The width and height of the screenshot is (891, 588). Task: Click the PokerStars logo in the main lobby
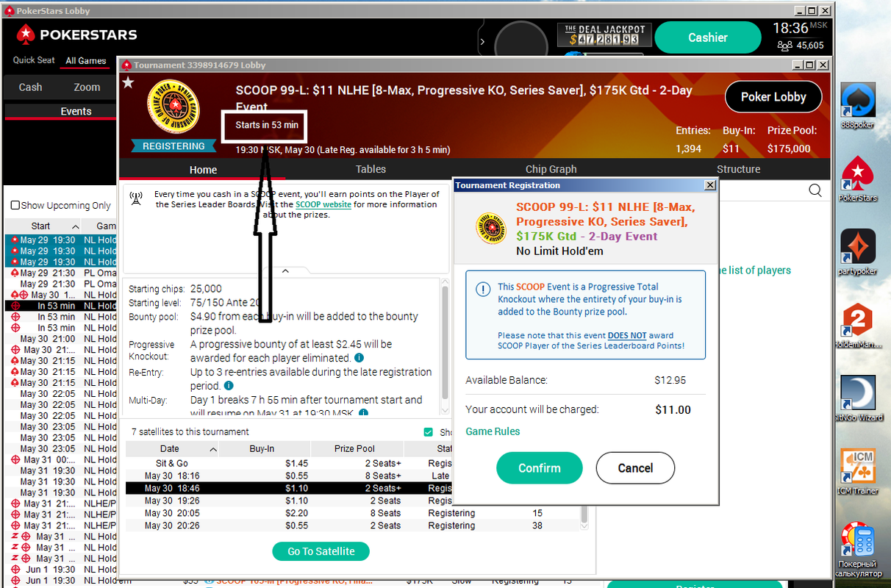click(x=77, y=35)
